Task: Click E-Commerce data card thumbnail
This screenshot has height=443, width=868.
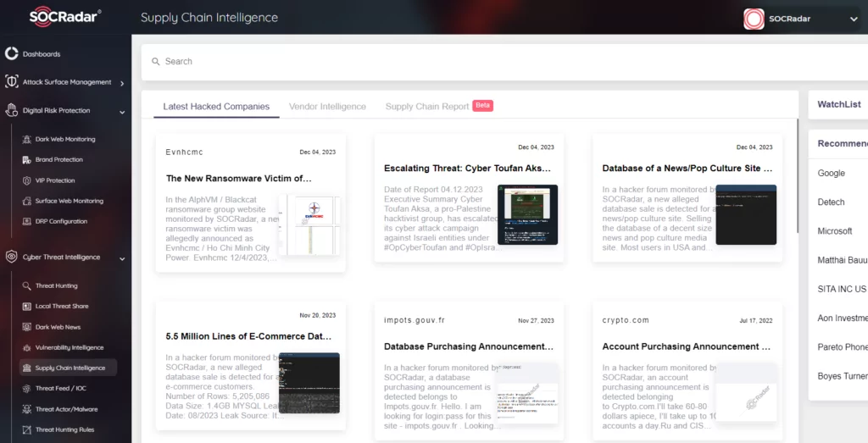Action: [x=309, y=383]
